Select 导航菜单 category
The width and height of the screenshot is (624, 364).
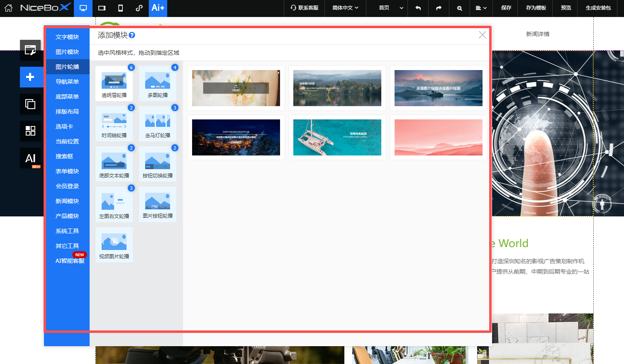point(67,82)
